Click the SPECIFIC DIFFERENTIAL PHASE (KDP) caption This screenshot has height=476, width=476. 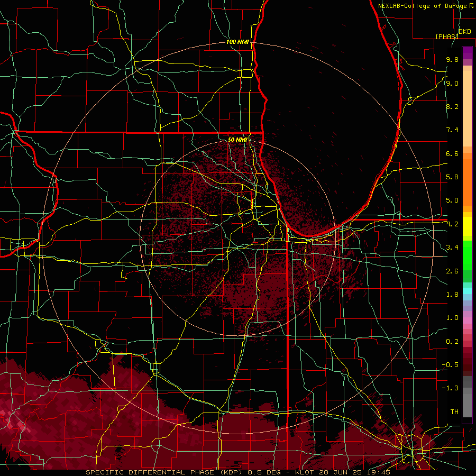coord(166,472)
